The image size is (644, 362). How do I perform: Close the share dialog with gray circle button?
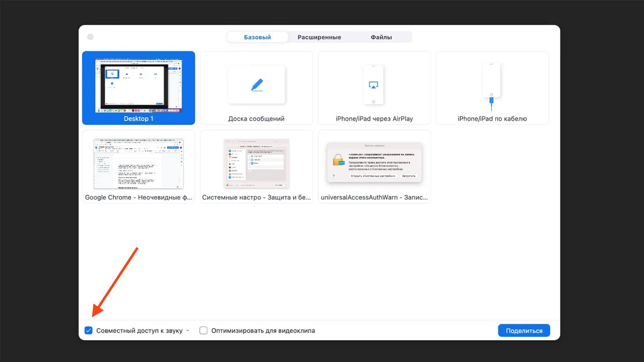click(90, 37)
